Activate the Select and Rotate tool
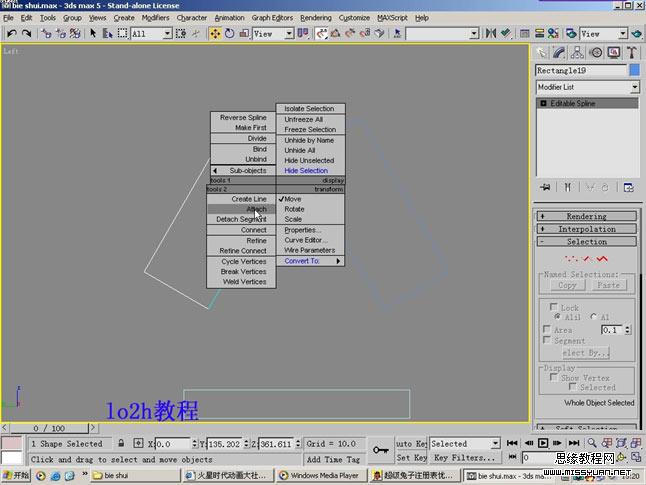The width and height of the screenshot is (646, 485). [x=229, y=33]
